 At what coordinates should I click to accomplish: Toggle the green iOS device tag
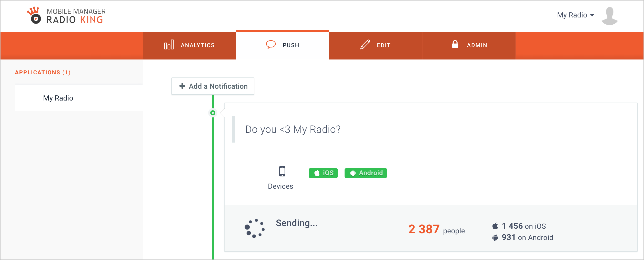(x=323, y=173)
